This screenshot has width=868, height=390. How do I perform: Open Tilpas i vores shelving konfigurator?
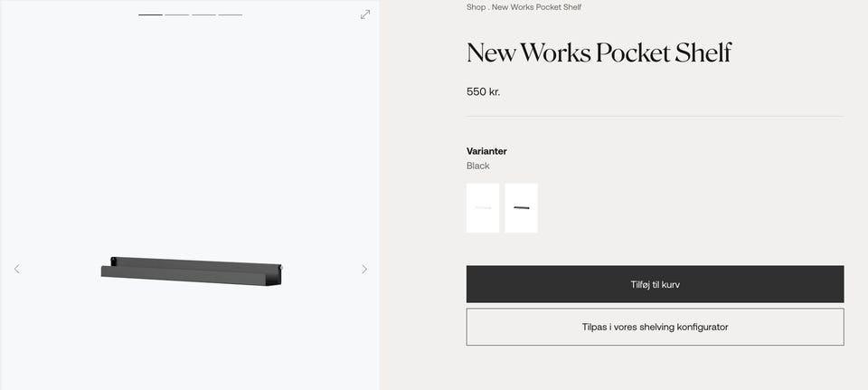[655, 327]
